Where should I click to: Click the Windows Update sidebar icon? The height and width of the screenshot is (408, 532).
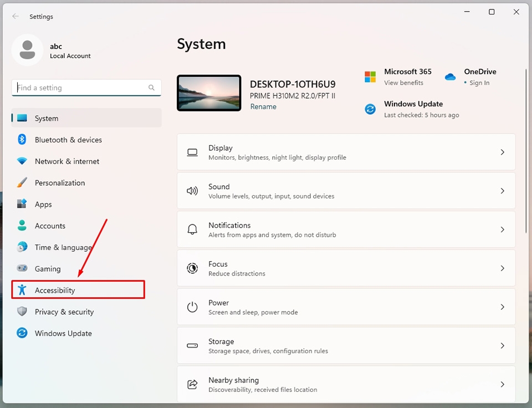(22, 333)
